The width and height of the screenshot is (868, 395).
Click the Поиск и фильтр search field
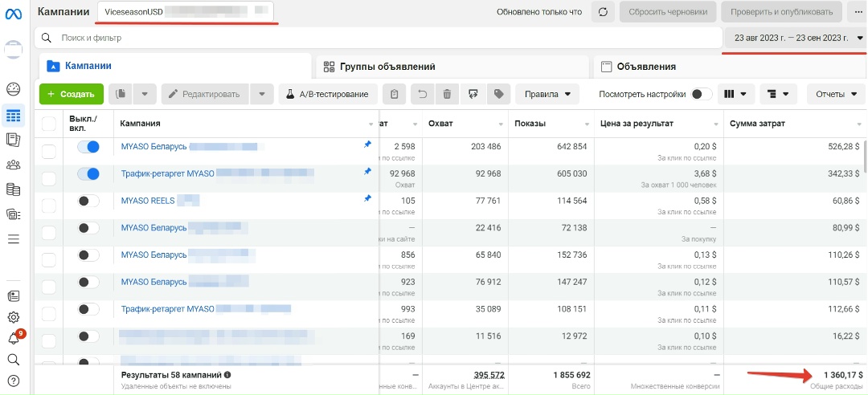[x=379, y=39]
